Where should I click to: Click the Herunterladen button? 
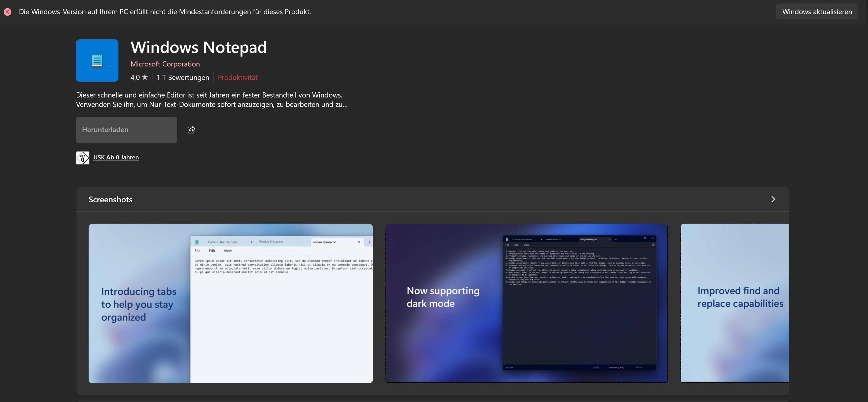pyautogui.click(x=126, y=130)
